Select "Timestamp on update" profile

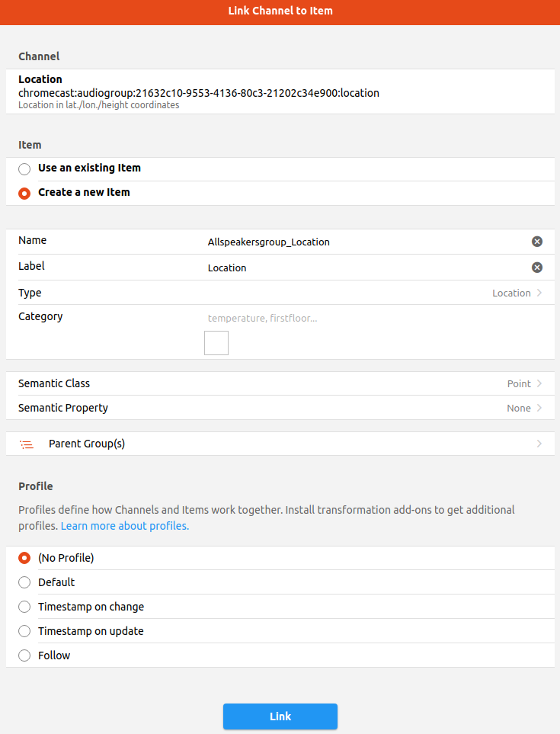click(24, 631)
